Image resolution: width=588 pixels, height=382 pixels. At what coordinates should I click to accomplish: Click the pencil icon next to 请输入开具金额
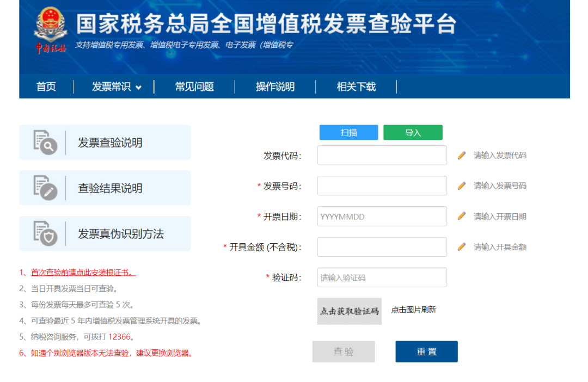click(462, 247)
